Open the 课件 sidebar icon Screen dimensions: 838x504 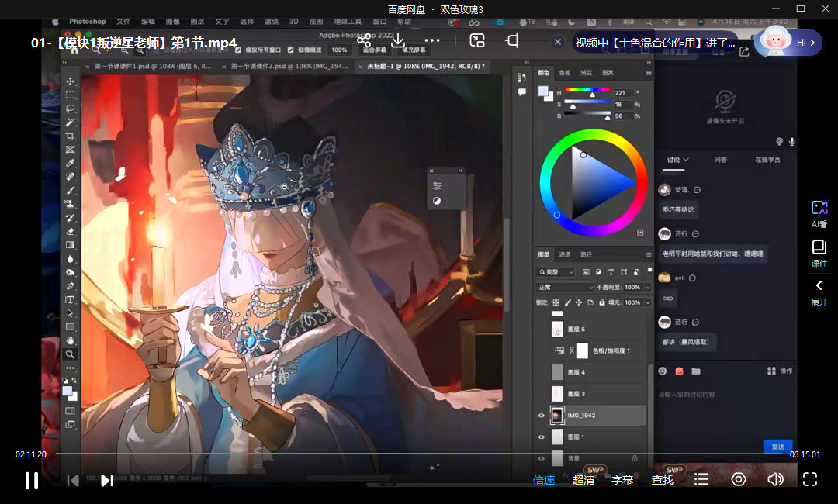(819, 253)
